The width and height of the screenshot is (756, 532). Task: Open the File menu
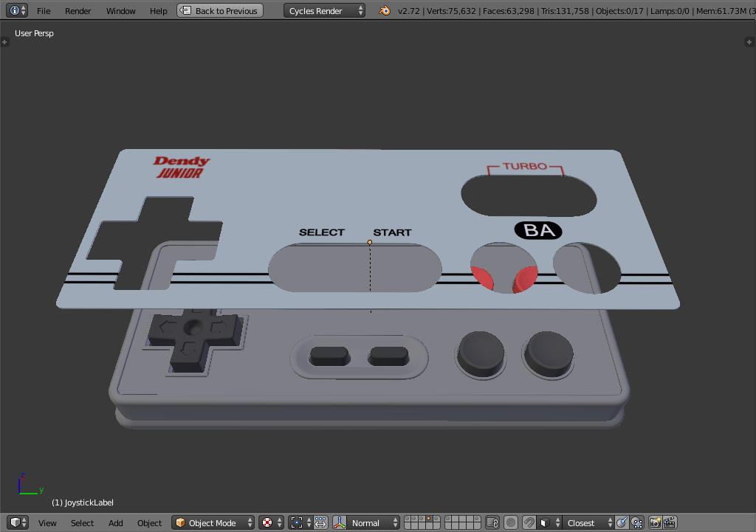[44, 10]
